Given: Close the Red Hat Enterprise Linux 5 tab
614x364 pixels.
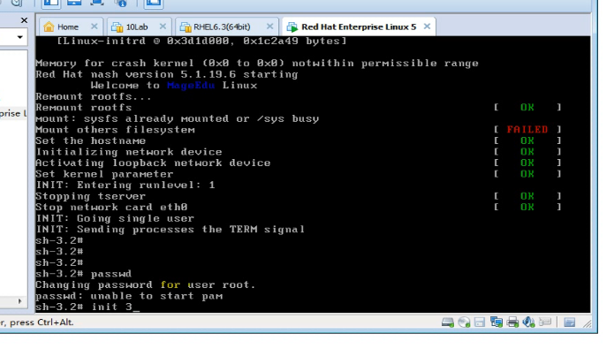Looking at the screenshot, I should (x=428, y=27).
